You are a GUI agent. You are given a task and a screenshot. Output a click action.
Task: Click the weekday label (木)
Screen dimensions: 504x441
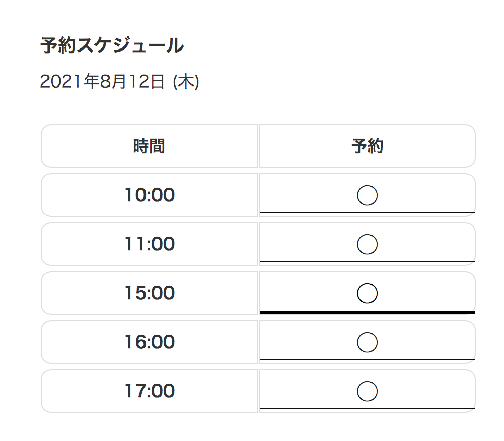click(x=186, y=82)
